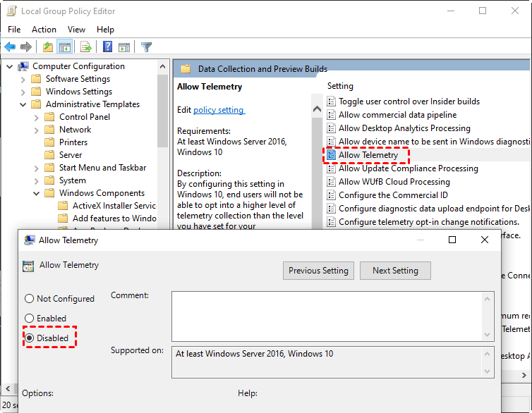Image resolution: width=532 pixels, height=413 pixels.
Task: Click the Server folder icon
Action: (49, 155)
